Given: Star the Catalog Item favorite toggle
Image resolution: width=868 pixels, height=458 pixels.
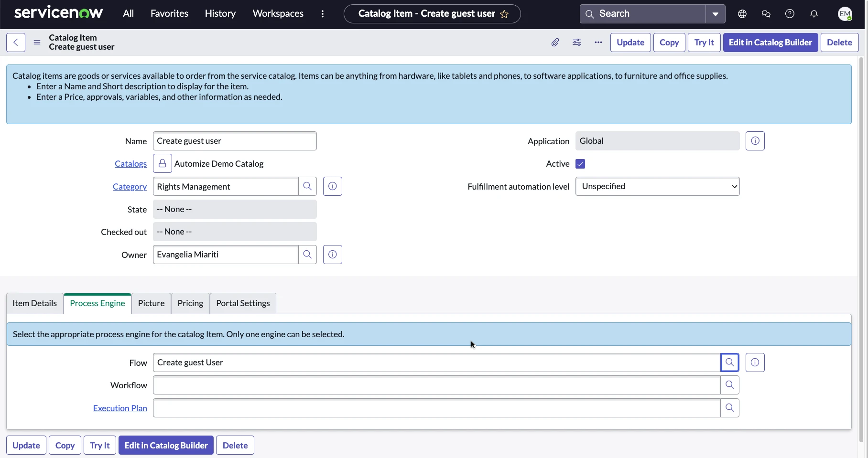Looking at the screenshot, I should tap(505, 14).
